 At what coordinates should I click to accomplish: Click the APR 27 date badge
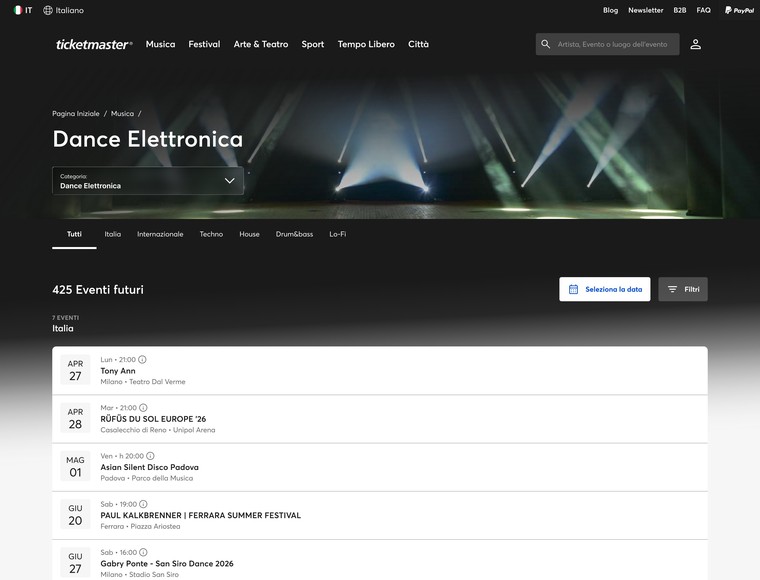pyautogui.click(x=75, y=370)
